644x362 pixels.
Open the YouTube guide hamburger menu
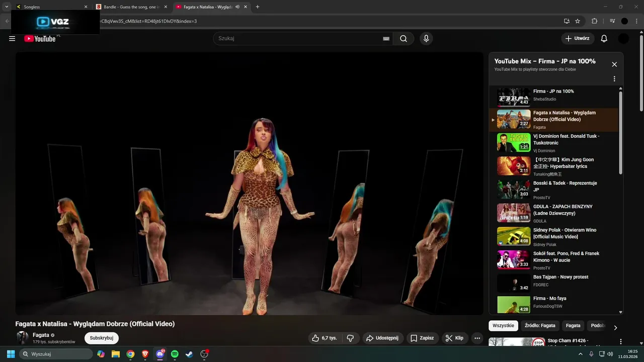tap(12, 39)
